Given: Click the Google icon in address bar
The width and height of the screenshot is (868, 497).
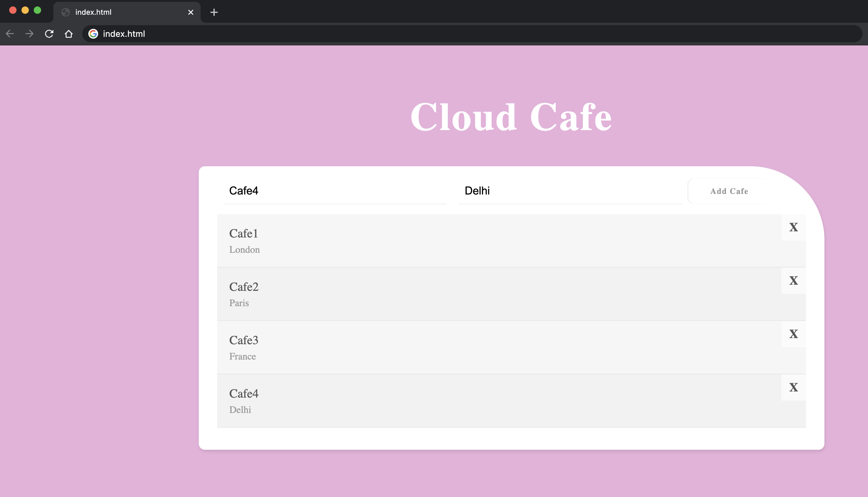Looking at the screenshot, I should coord(93,34).
